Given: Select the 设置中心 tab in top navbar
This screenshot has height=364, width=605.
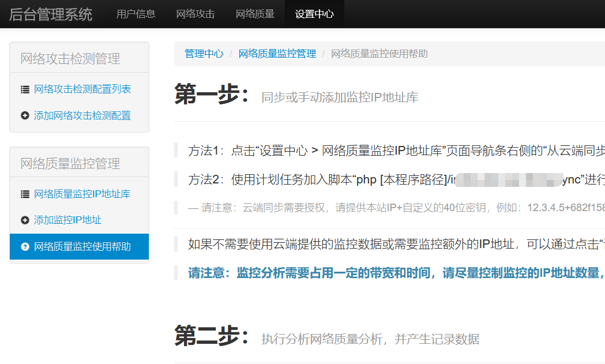Looking at the screenshot, I should tap(314, 14).
